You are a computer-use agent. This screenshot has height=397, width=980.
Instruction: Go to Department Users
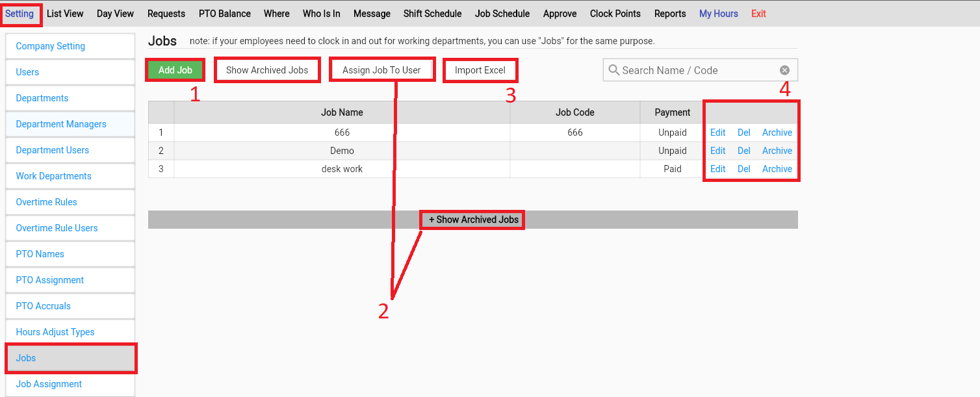[70, 150]
